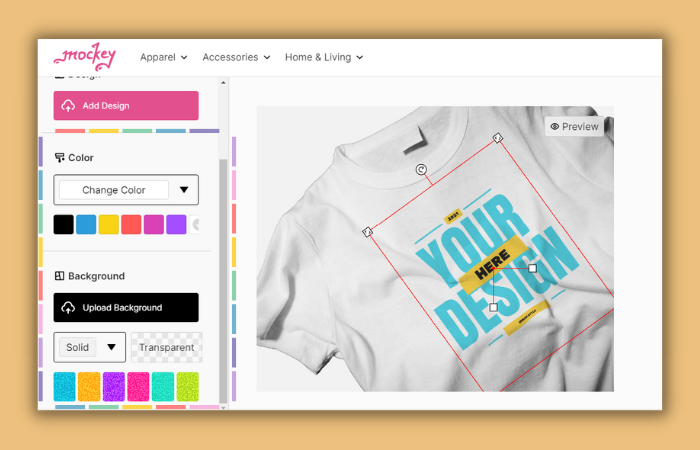The width and height of the screenshot is (700, 450).
Task: Expand the Apparel chevron arrow
Action: [x=184, y=58]
